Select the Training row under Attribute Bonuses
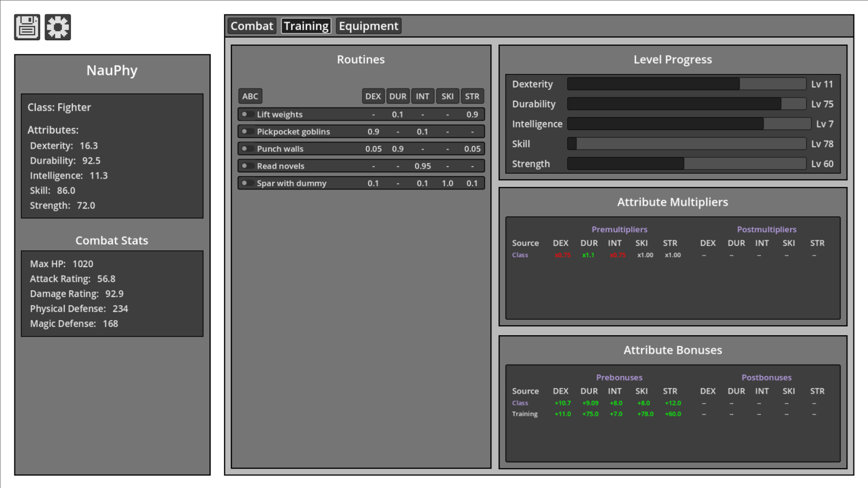The image size is (868, 488). pos(525,413)
